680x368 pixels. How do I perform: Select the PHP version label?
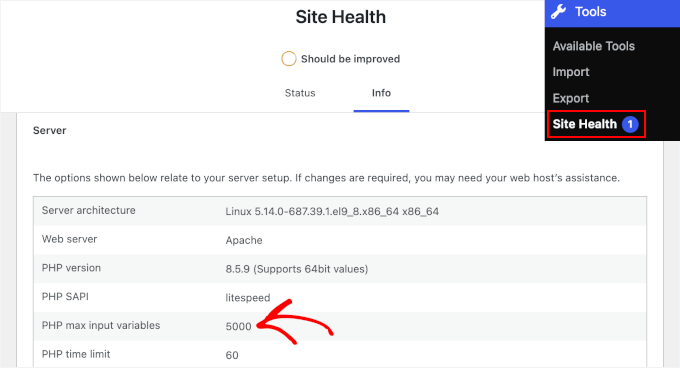point(71,268)
